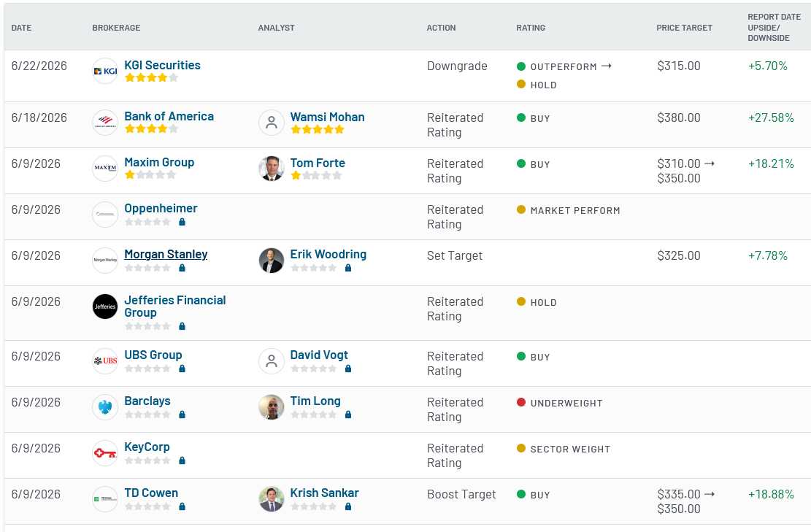Viewport: 811px width, 532px height.
Task: Open analyst Tim Long's profile link
Action: (x=315, y=401)
